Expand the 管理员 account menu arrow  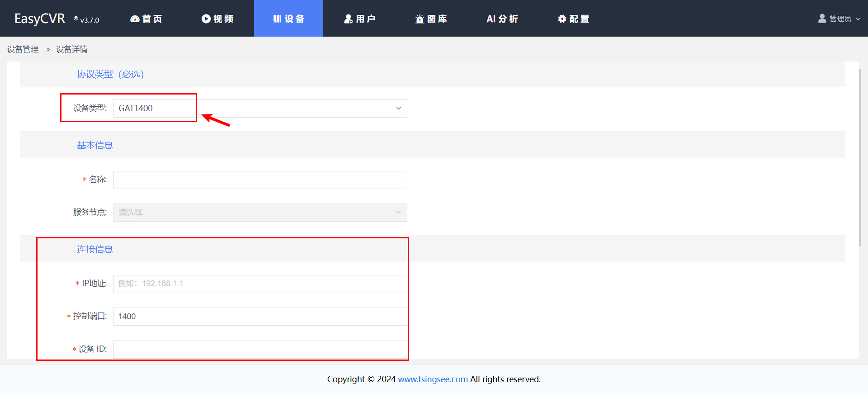click(858, 19)
